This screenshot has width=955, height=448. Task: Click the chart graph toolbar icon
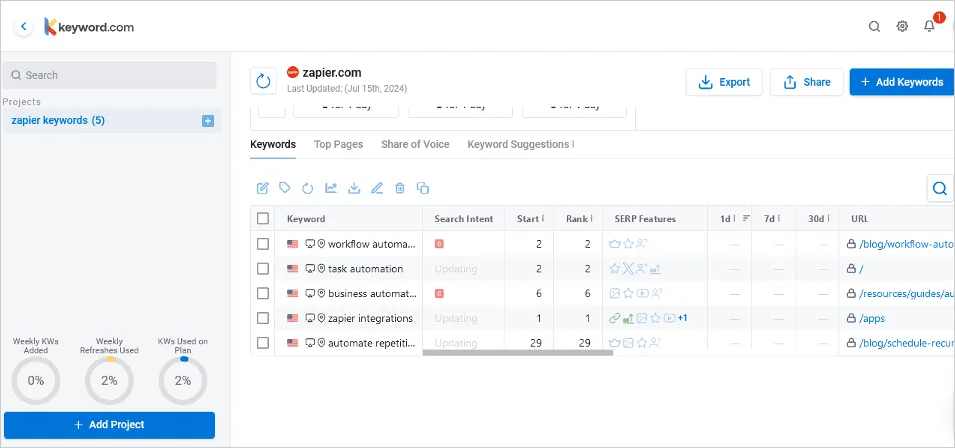tap(331, 188)
